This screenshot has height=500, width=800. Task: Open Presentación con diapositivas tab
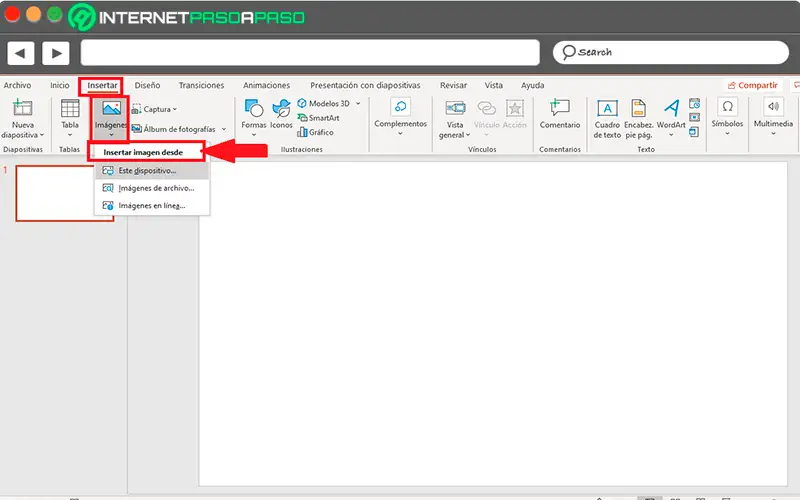[x=365, y=85]
